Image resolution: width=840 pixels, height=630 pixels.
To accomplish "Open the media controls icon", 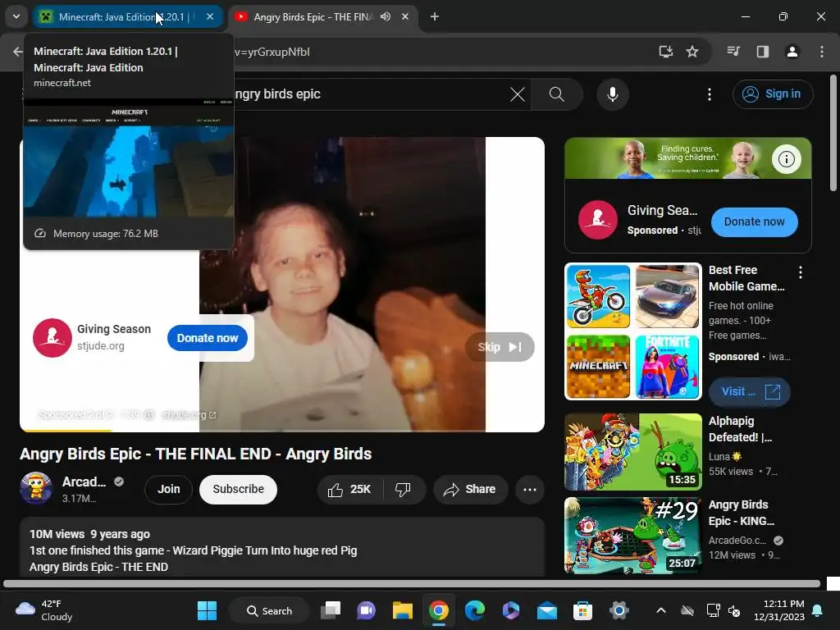I will [x=733, y=52].
